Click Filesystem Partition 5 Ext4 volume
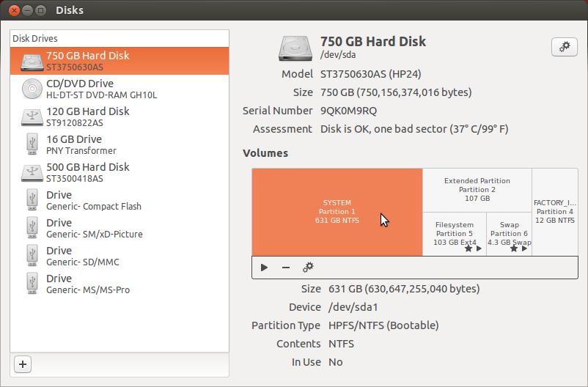The height and width of the screenshot is (387, 588). pos(454,233)
